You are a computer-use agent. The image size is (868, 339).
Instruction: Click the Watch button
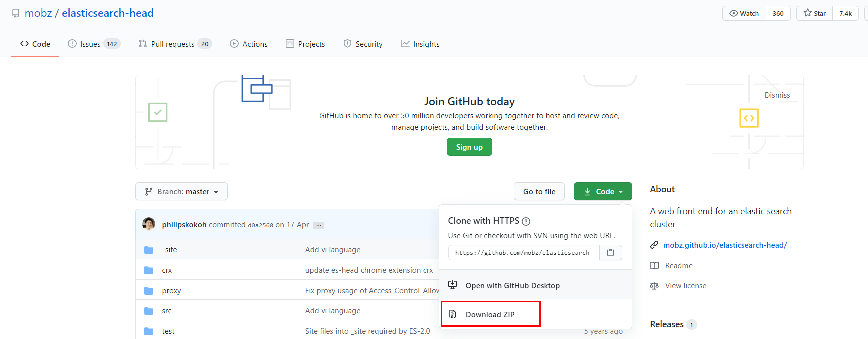point(744,13)
